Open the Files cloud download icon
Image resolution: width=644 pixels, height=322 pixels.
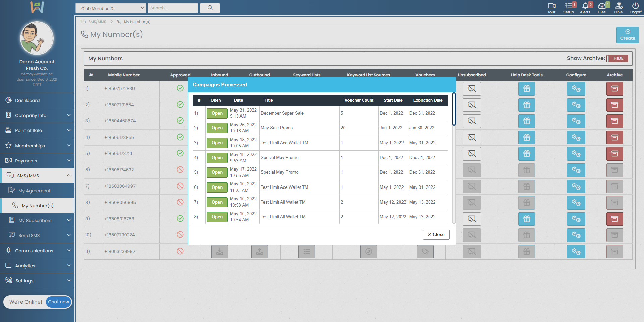tap(602, 6)
